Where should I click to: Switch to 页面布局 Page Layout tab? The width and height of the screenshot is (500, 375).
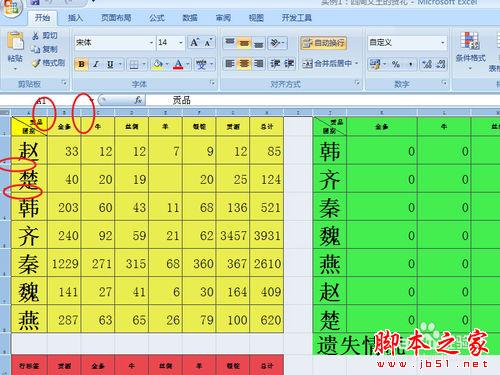(x=116, y=18)
